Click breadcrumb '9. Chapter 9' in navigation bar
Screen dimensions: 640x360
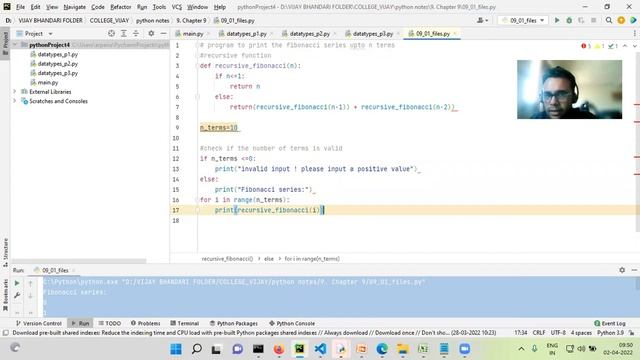point(191,20)
